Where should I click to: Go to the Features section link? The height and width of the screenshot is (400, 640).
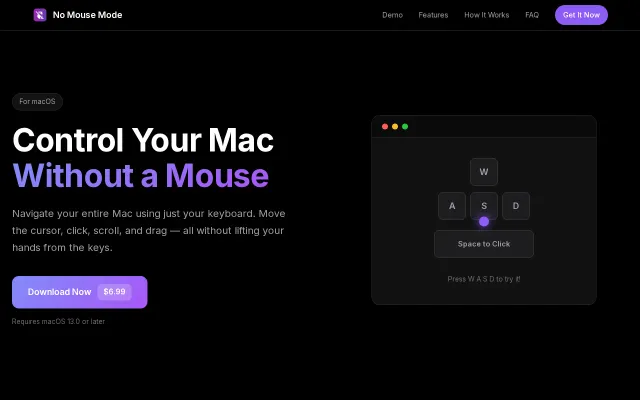tap(433, 15)
